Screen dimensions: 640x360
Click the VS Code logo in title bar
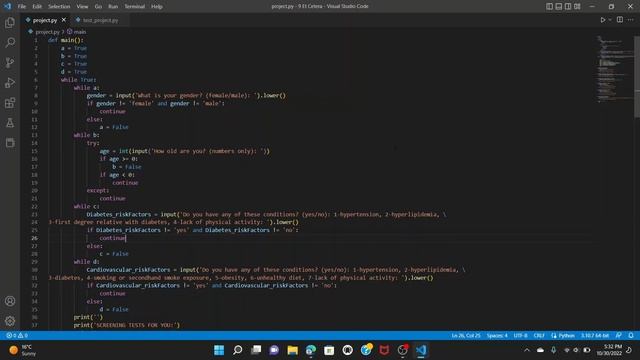[x=7, y=6]
